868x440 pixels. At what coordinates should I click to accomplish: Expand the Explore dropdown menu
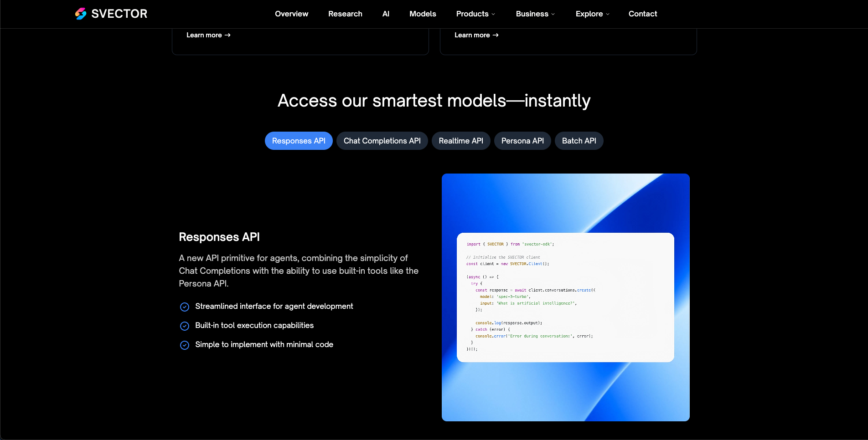(x=592, y=14)
